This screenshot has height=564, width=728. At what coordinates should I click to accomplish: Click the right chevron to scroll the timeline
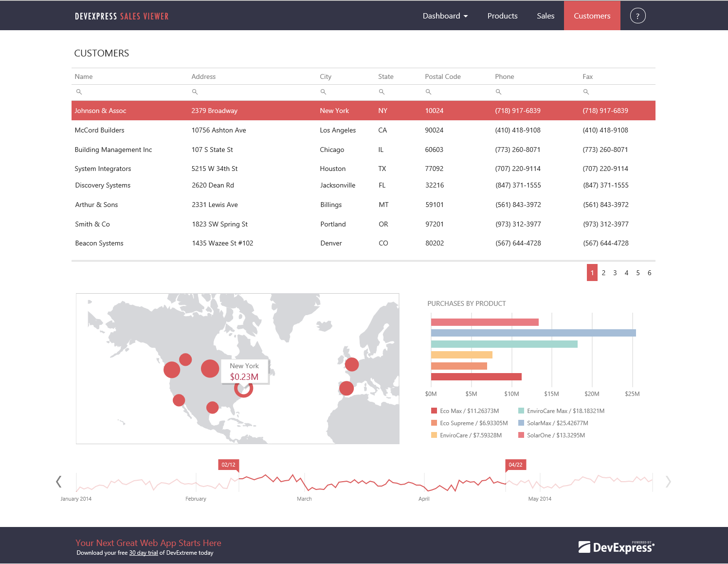(668, 481)
